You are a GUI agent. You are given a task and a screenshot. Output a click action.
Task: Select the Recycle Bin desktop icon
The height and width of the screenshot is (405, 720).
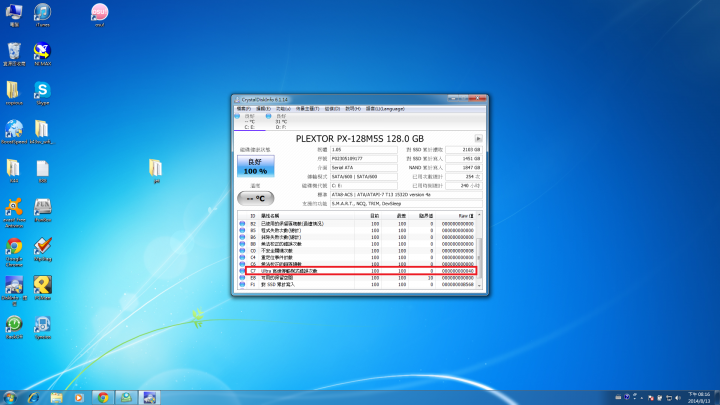click(x=14, y=54)
